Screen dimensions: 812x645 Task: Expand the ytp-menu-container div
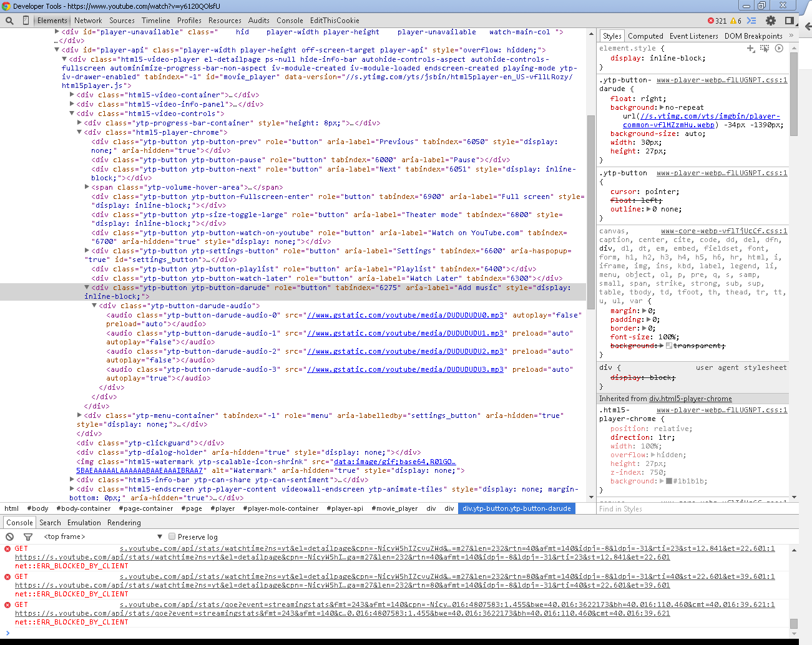coord(79,415)
